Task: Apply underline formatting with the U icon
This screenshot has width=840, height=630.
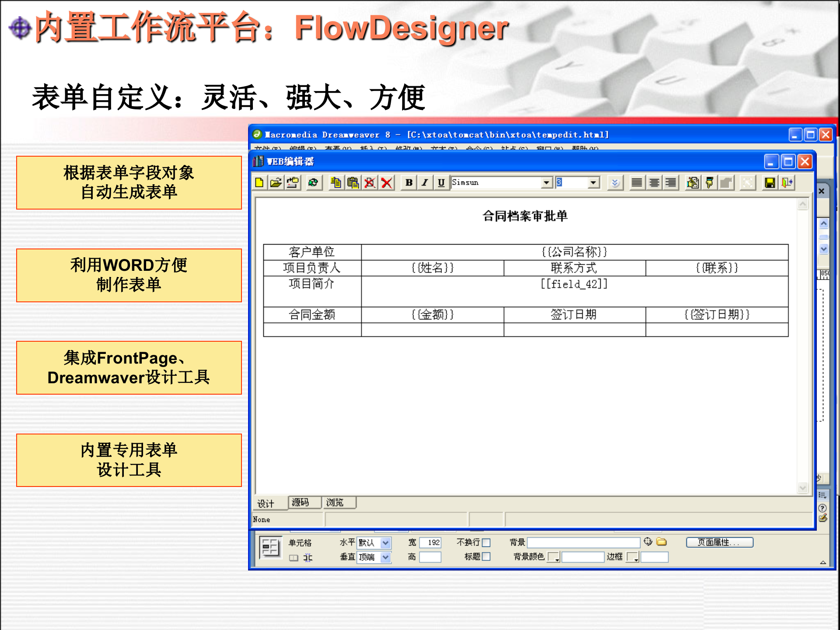Action: pyautogui.click(x=441, y=183)
